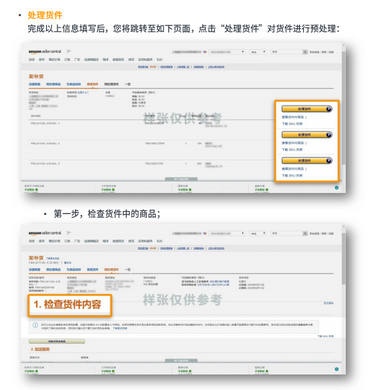This screenshot has height=390, width=386.
Task: Click search input field in lower screenshot
Action: tap(286, 233)
